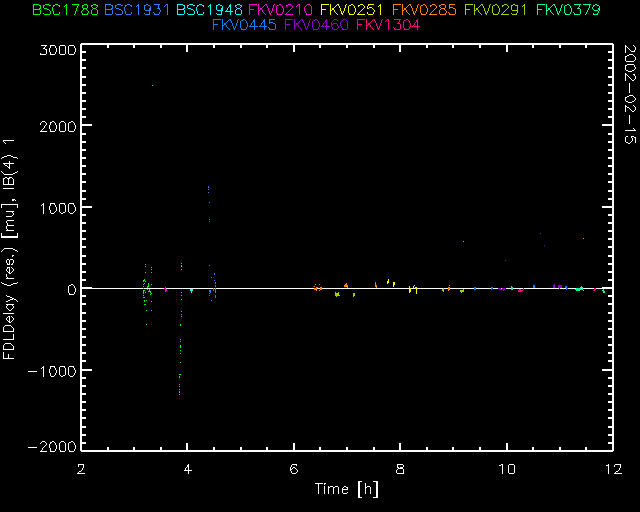The width and height of the screenshot is (640, 512).
Task: Click the 3000 y-axis tick label
Action: pos(58,49)
